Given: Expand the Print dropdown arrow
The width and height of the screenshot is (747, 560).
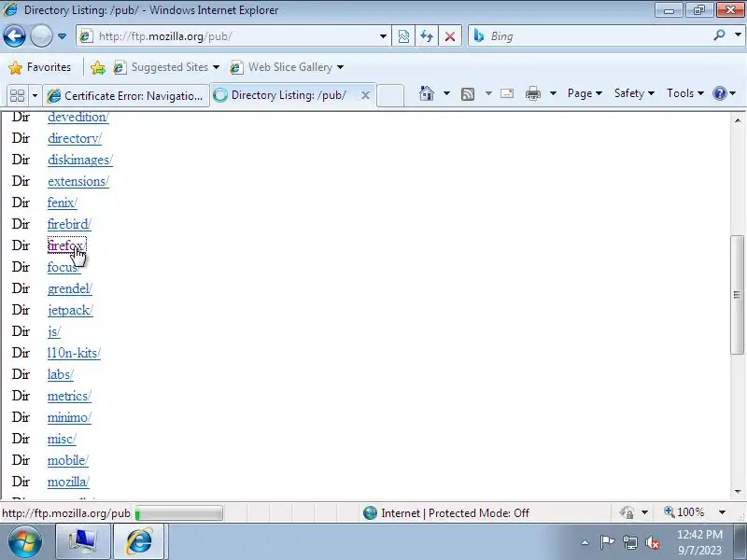Looking at the screenshot, I should [553, 93].
